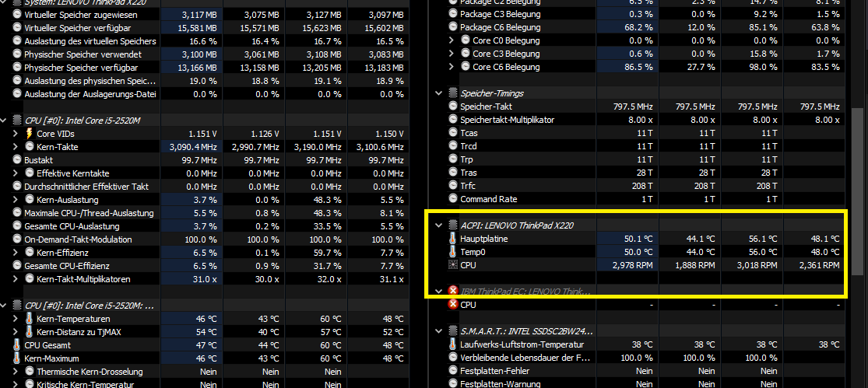Click the thermometer icon for Kern-Temperaturen
Viewport: 868px width, 388px height.
click(x=30, y=319)
